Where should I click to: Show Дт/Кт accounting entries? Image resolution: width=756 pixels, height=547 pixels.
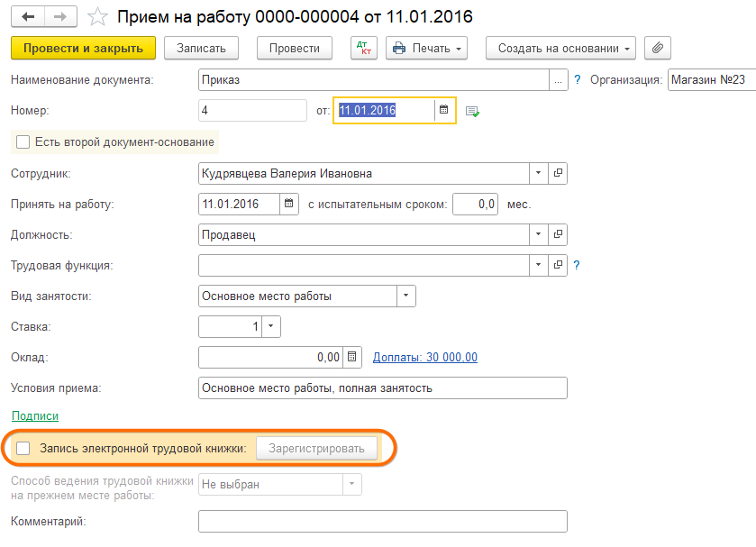pos(364,49)
